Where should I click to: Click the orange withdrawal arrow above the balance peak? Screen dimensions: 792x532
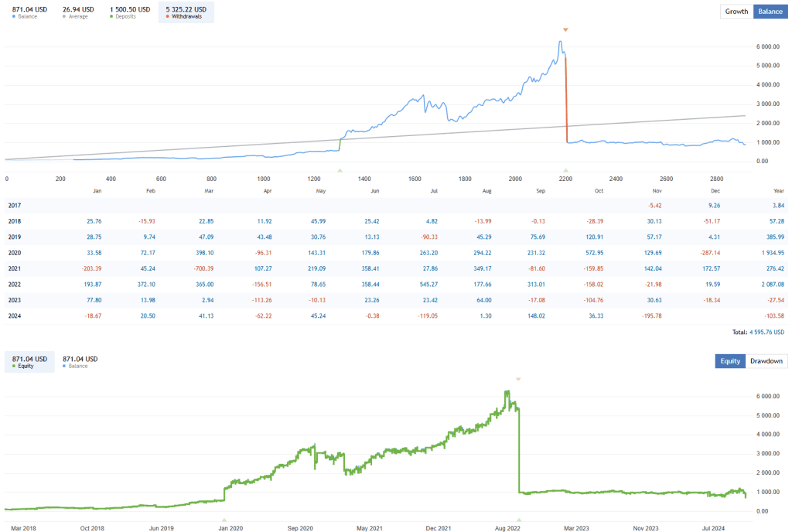tap(565, 29)
